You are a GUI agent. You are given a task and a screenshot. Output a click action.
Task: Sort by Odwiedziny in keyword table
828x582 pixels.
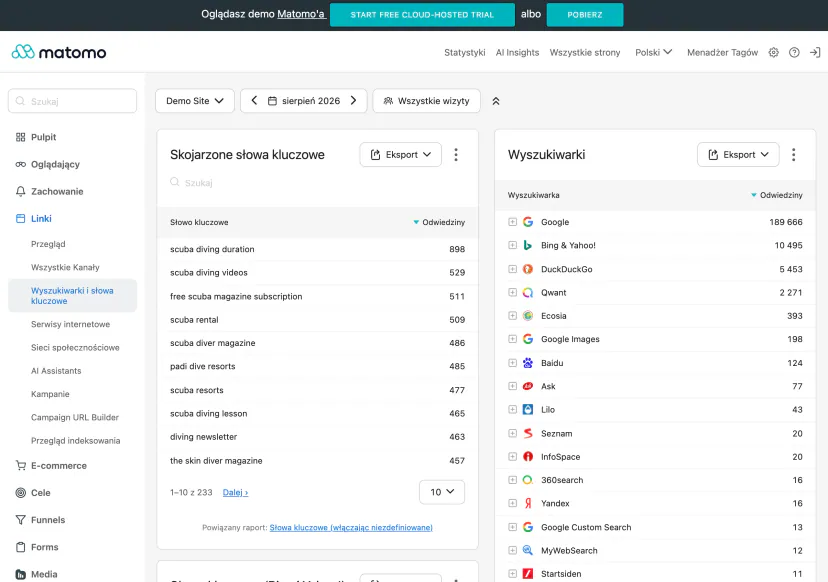click(439, 222)
